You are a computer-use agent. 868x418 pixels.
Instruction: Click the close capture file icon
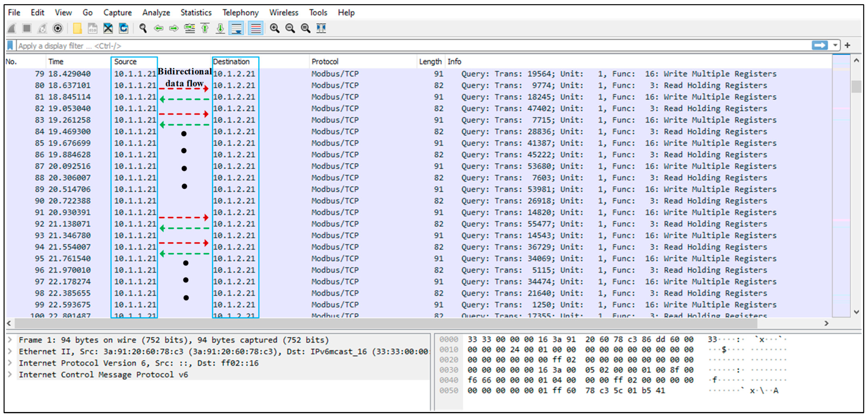[108, 28]
